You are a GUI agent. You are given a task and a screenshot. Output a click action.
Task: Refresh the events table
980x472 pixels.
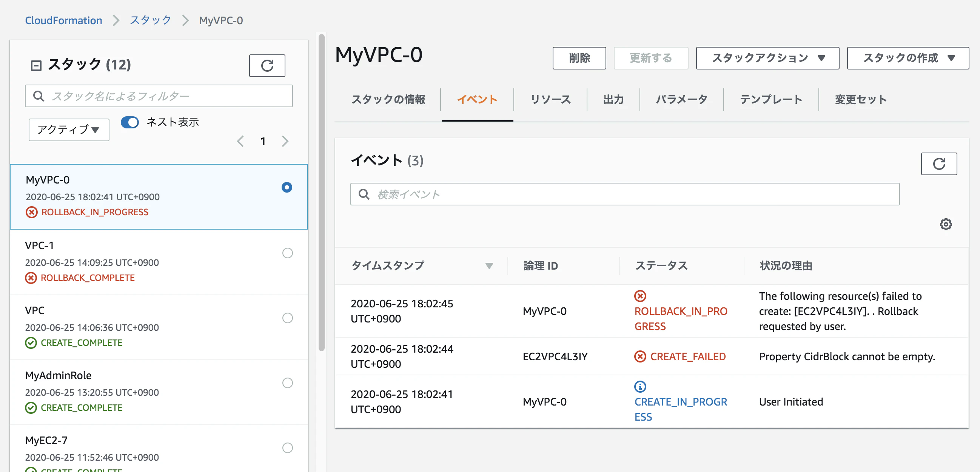[x=938, y=164]
